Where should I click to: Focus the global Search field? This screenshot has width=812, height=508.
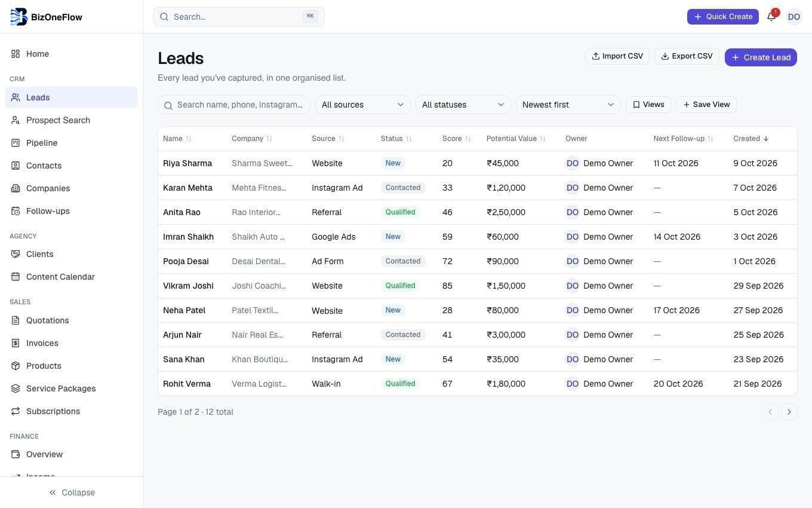click(x=239, y=17)
